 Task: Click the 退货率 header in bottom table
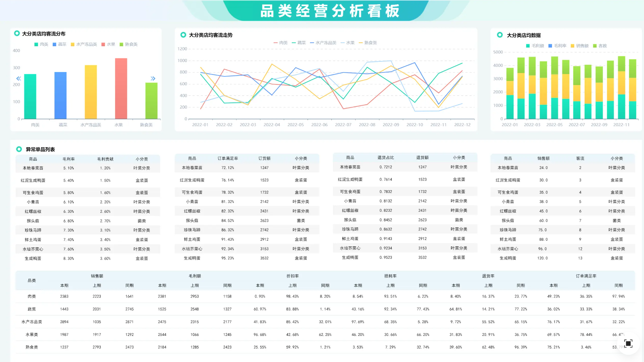pyautogui.click(x=488, y=276)
